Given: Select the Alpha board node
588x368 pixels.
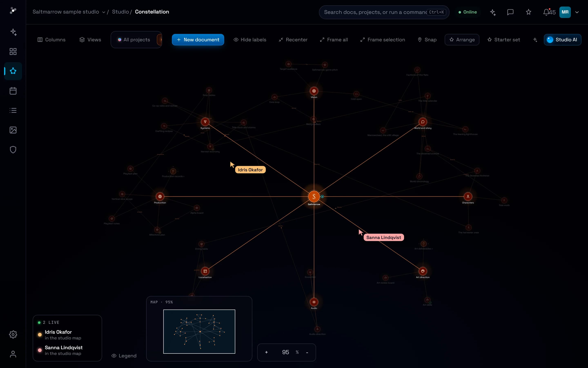Looking at the screenshot, I should coord(197,208).
